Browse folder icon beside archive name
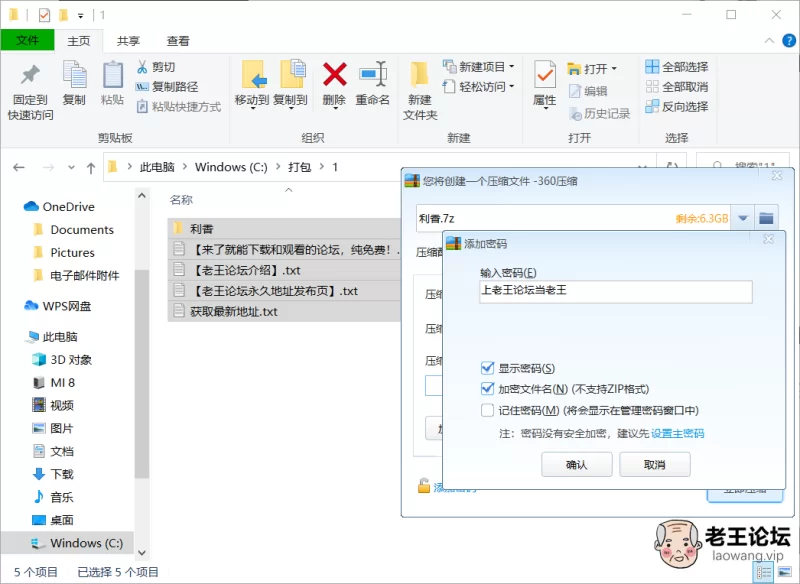The width and height of the screenshot is (800, 584). [767, 217]
